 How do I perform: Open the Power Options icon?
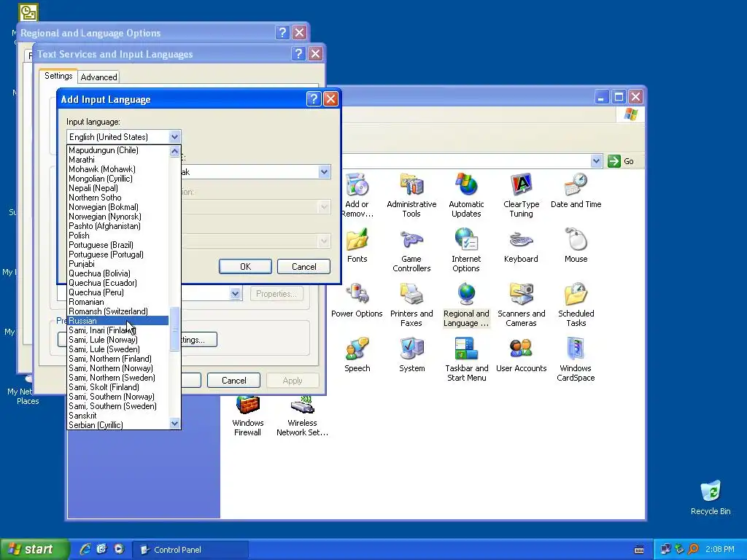[x=357, y=295]
